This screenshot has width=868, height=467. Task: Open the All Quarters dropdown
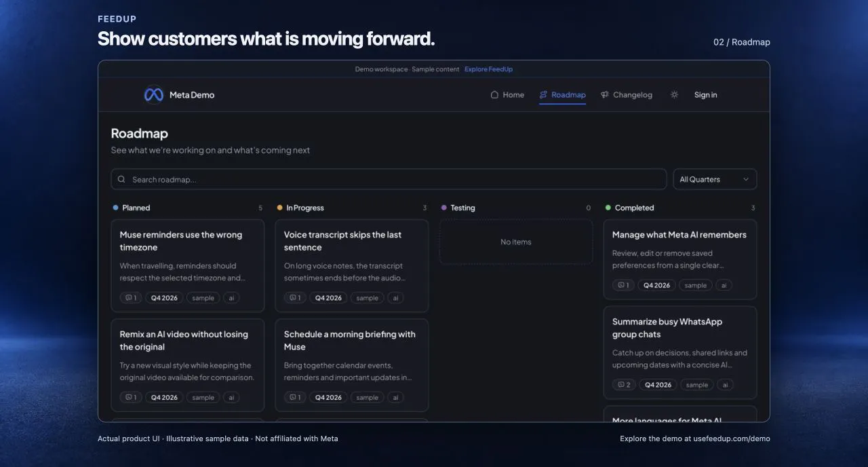715,179
